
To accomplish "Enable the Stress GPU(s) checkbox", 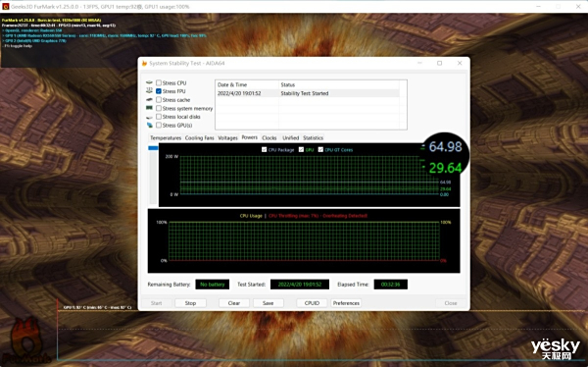I will (159, 125).
